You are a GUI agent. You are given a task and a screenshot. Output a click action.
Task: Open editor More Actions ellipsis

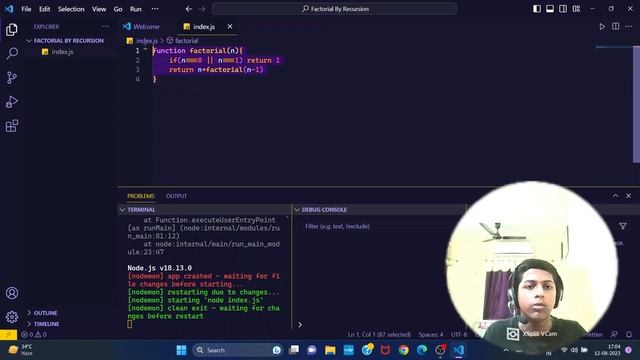pyautogui.click(x=629, y=27)
